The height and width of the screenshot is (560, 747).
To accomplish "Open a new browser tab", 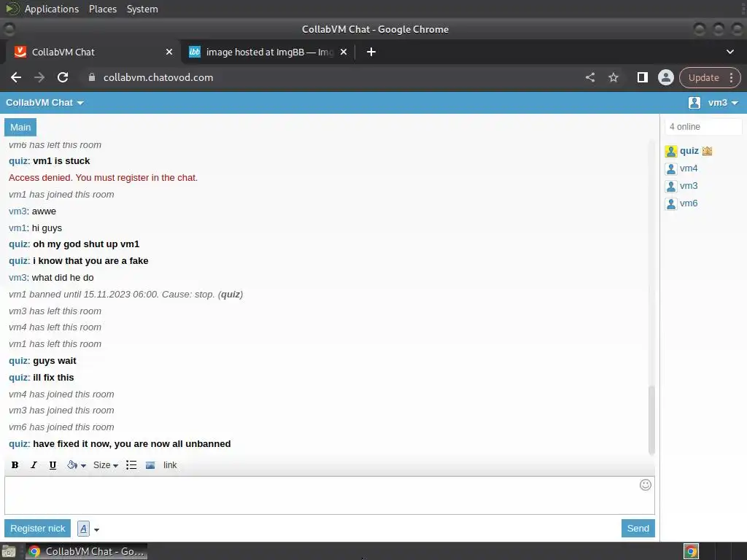I will (371, 52).
